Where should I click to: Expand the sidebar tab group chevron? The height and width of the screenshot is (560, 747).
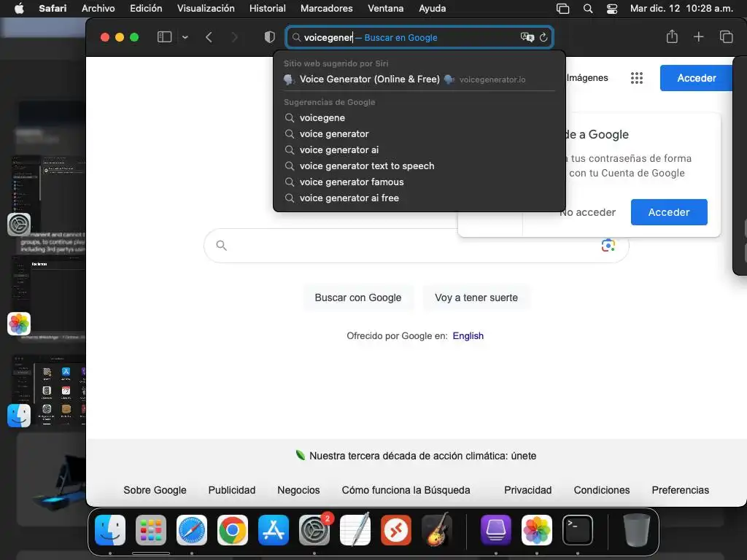pyautogui.click(x=185, y=37)
